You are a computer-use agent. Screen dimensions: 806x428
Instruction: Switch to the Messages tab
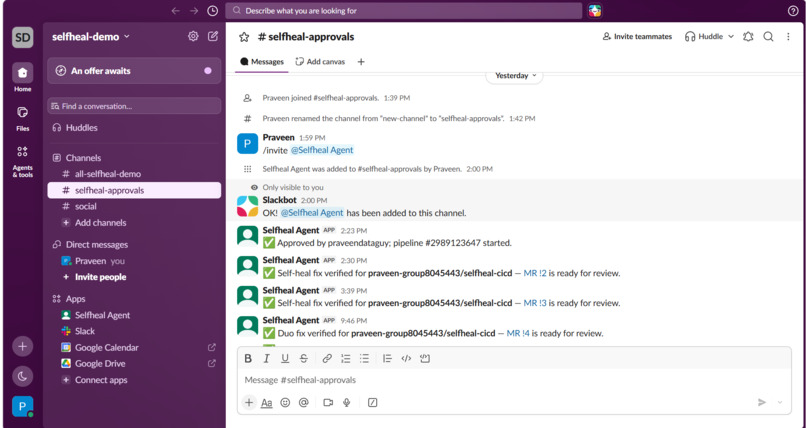tap(262, 62)
